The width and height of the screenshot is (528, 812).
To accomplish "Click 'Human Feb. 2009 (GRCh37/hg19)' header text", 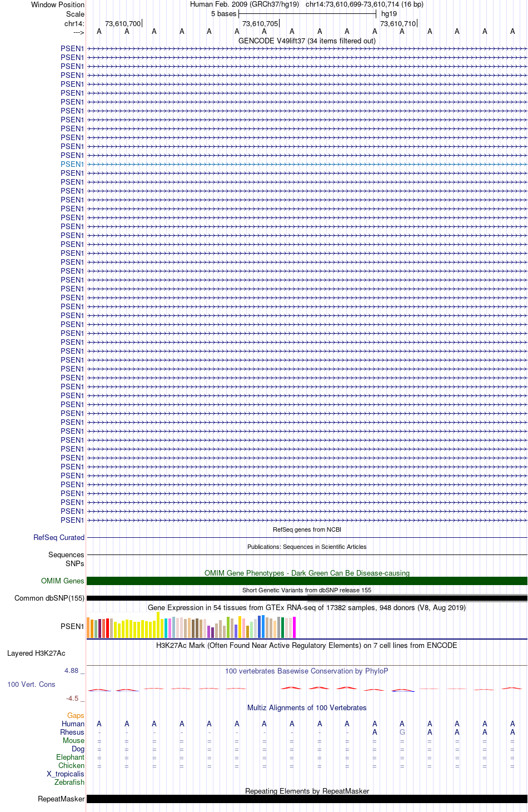I will point(245,4).
